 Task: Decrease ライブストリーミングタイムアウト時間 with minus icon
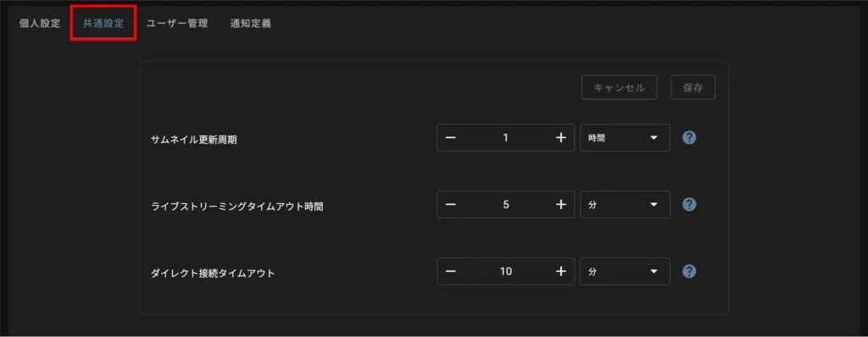tap(451, 205)
